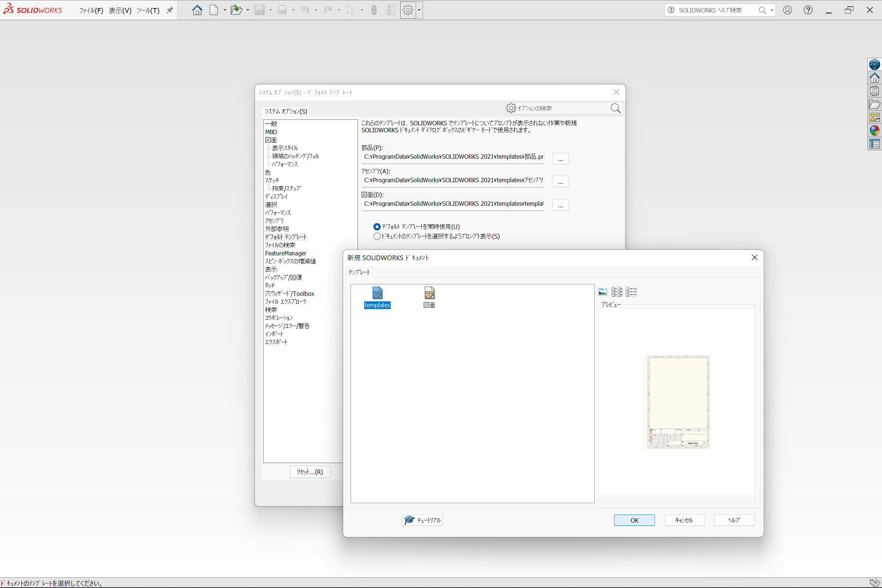Click the チュートリアル button
Viewport: 882px width, 588px height.
click(x=422, y=520)
